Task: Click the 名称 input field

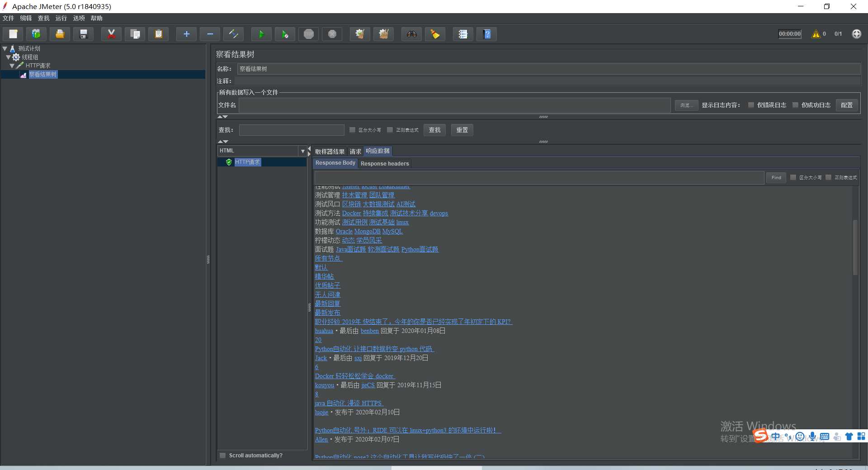Action: tap(549, 69)
